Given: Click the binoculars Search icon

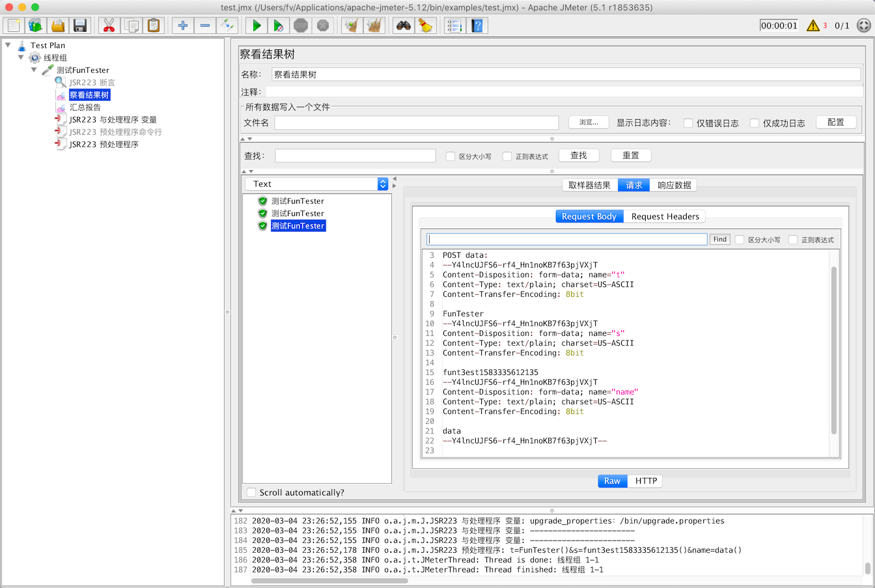Looking at the screenshot, I should click(x=404, y=25).
